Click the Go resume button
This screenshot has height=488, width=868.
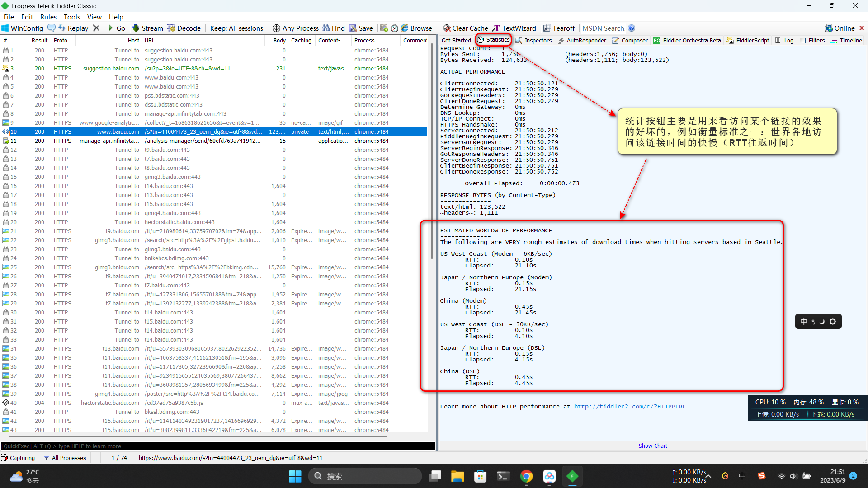[x=117, y=28]
